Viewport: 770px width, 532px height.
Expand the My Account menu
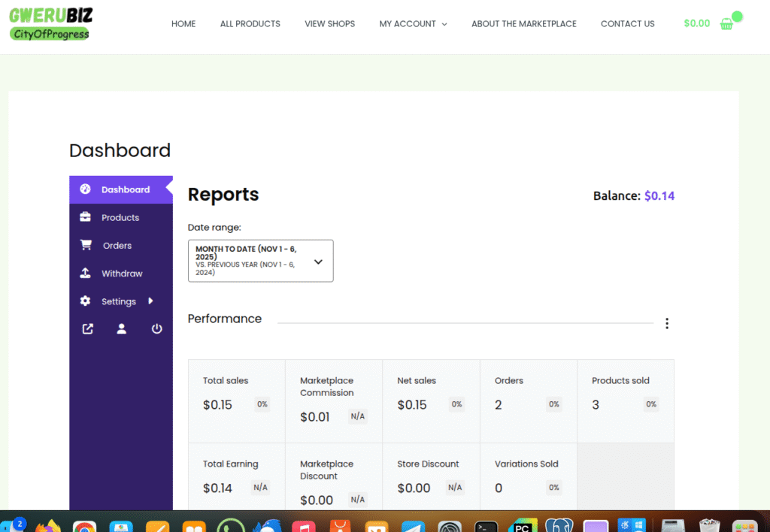click(413, 24)
